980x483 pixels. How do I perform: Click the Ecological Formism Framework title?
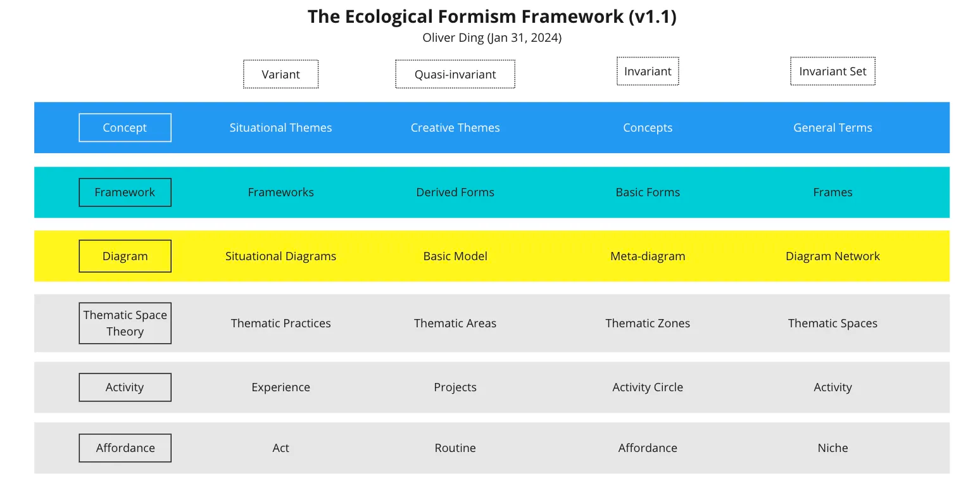492,16
